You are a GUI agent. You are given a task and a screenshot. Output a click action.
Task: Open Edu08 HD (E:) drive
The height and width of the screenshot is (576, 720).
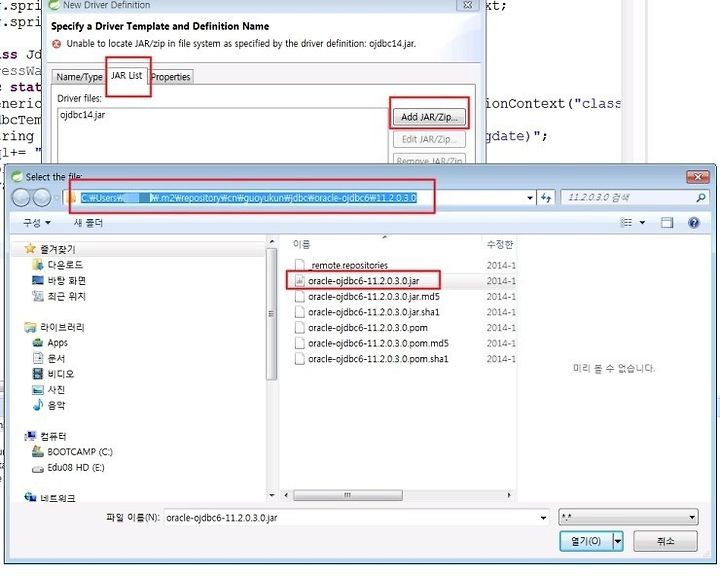(x=68, y=468)
